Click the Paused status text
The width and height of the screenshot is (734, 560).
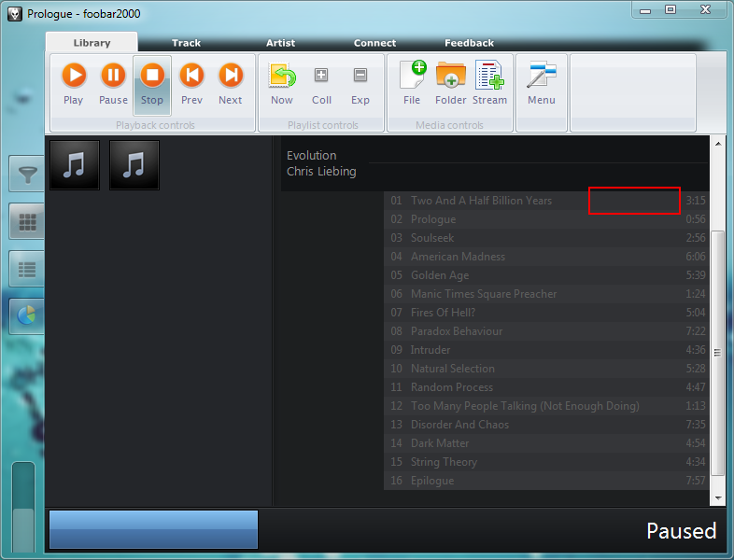pos(681,531)
